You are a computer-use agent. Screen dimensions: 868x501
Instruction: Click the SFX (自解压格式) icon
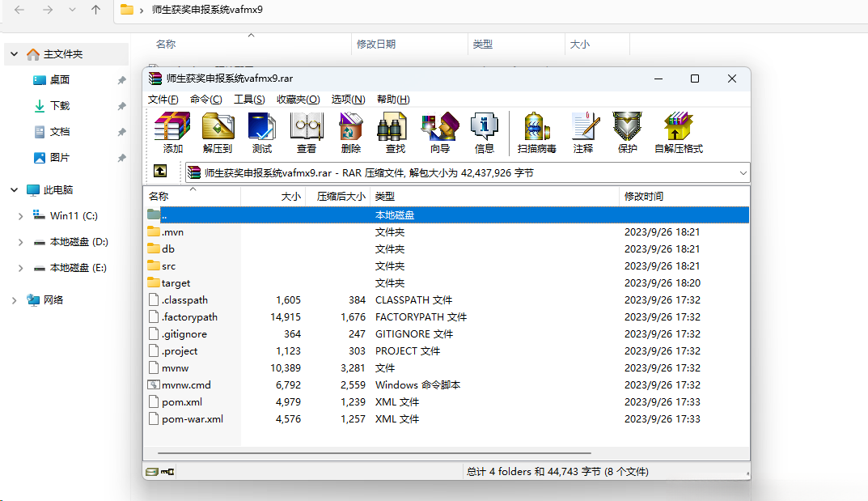[679, 132]
